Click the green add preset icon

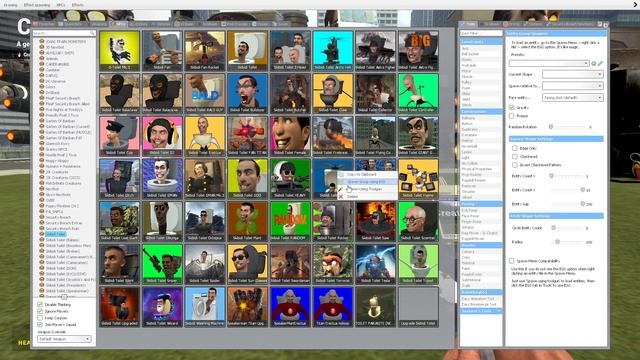click(594, 63)
